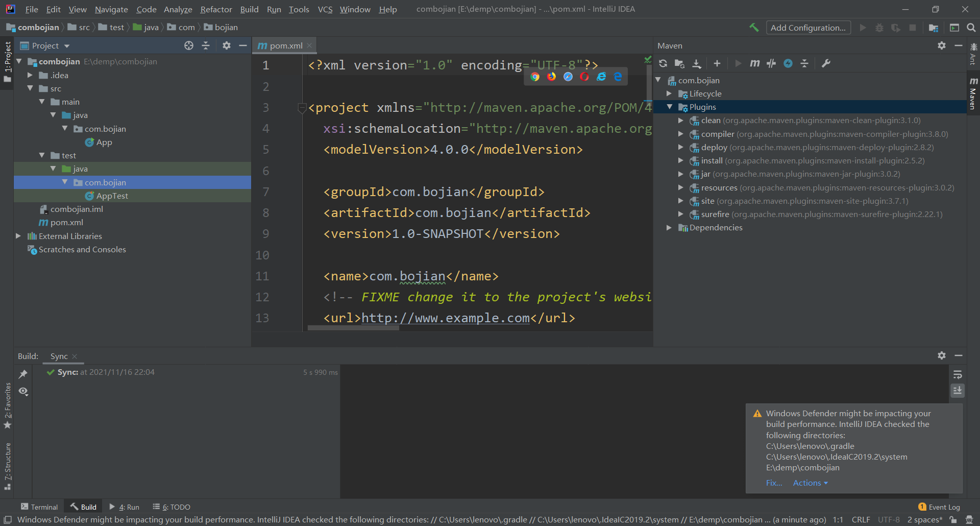980x526 pixels.
Task: Open the Refactor menu
Action: [216, 9]
